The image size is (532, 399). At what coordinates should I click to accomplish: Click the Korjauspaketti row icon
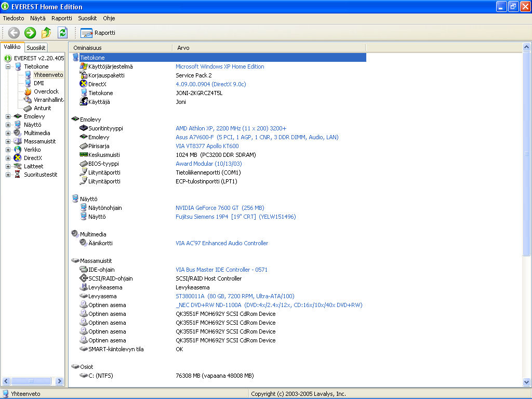(84, 75)
